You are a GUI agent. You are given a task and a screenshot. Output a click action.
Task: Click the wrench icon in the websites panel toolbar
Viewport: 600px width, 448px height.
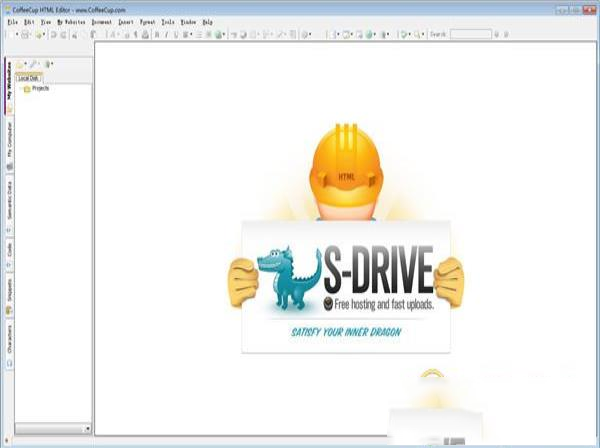[x=33, y=65]
